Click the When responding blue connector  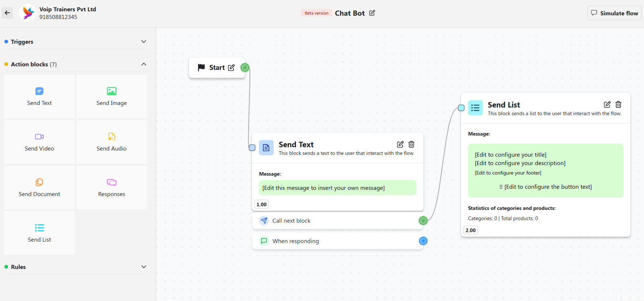coord(423,241)
